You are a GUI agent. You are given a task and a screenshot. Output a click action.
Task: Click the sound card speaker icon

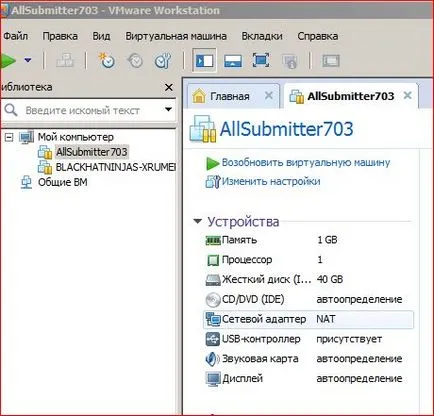tap(213, 359)
